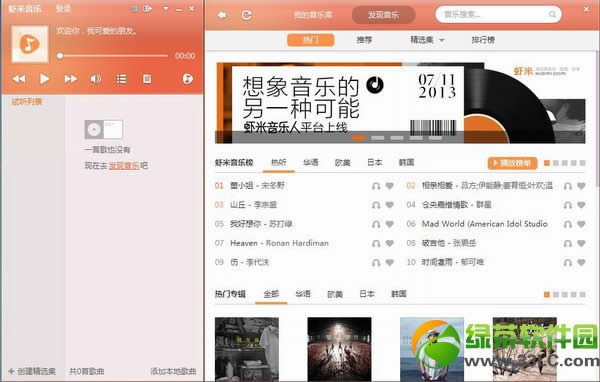600x382 pixels.
Task: Listen to song 03 山丘 via headphone icon
Action: coord(376,205)
